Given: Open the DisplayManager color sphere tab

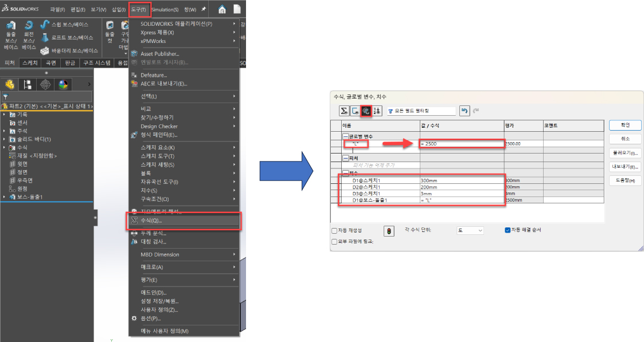Looking at the screenshot, I should pos(63,84).
